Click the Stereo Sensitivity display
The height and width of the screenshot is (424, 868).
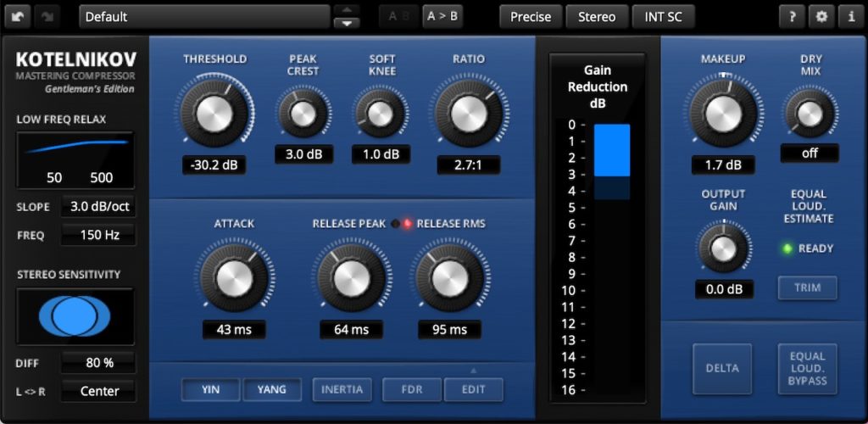click(x=75, y=316)
